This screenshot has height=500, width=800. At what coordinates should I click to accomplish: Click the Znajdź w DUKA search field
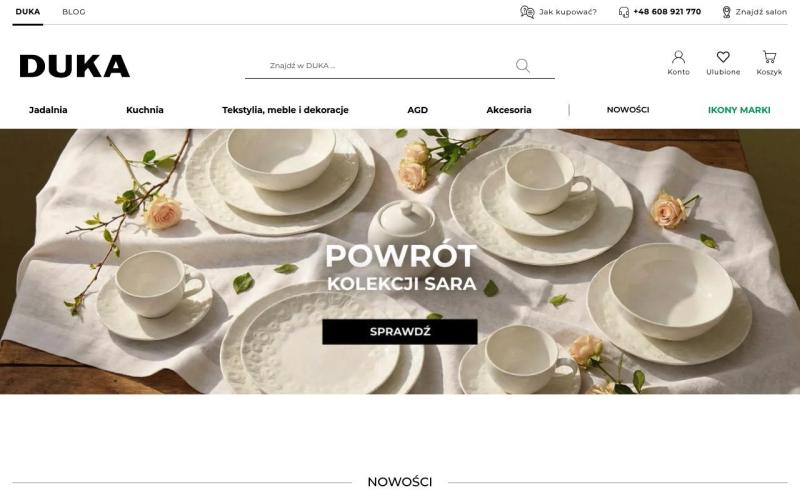388,65
